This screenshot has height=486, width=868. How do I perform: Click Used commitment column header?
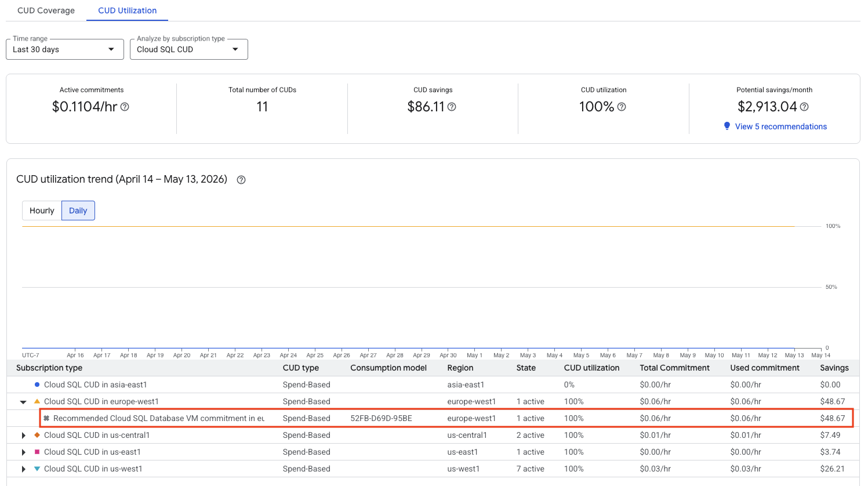pyautogui.click(x=765, y=368)
